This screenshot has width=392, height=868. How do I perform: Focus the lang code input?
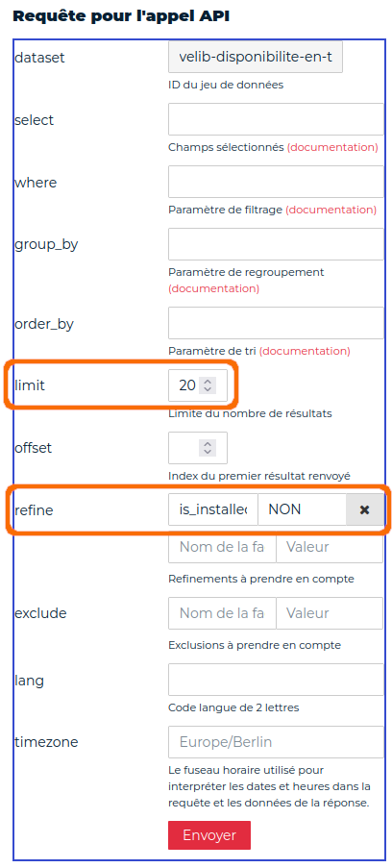(x=276, y=680)
